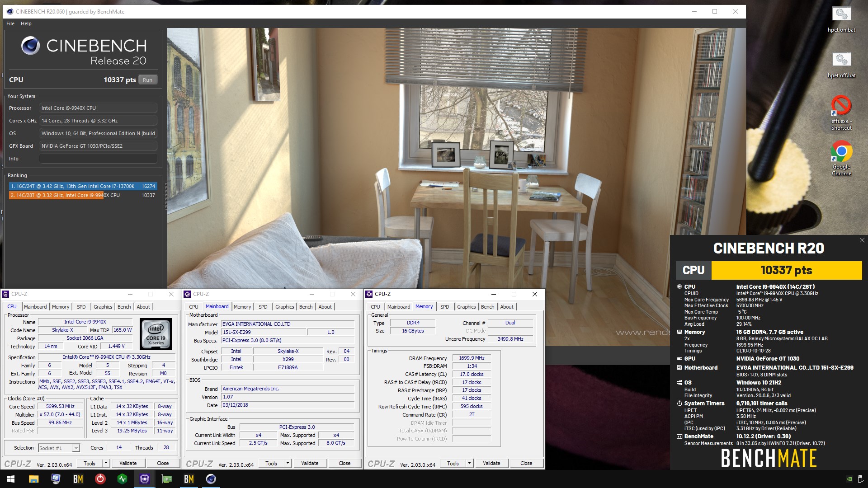The height and width of the screenshot is (488, 868).
Task: Open the Socket #1 selection dropdown
Action: click(59, 448)
